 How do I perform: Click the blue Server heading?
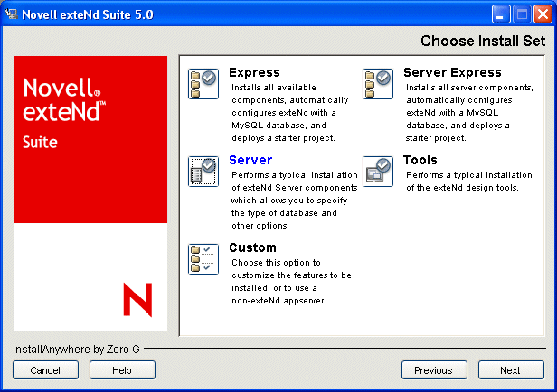250,160
